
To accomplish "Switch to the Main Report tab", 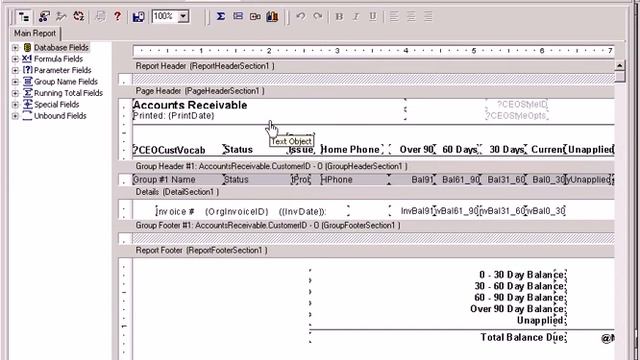I will tap(35, 33).
